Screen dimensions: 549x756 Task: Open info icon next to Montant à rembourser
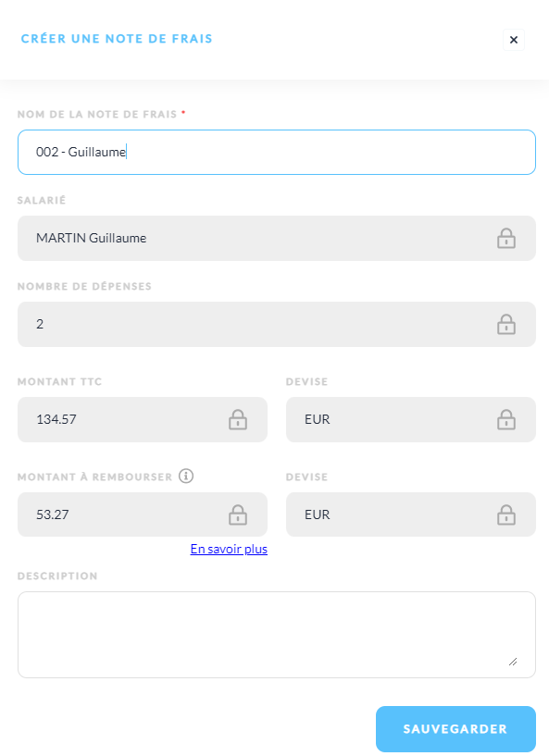[186, 476]
